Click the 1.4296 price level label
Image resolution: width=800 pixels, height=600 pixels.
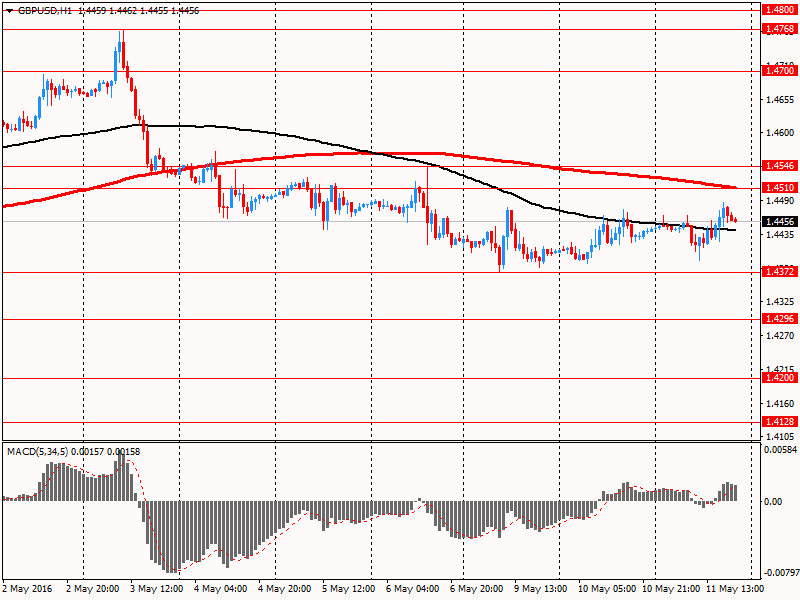(x=780, y=319)
